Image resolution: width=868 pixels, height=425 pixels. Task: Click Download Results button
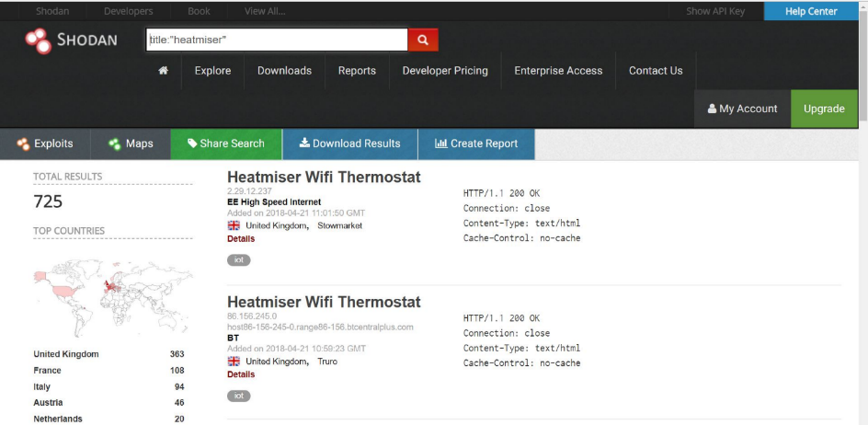349,144
